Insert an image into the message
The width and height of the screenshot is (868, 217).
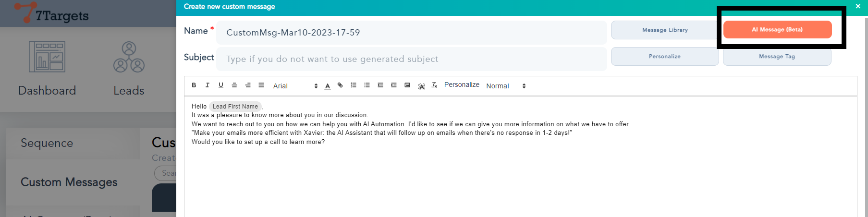click(407, 85)
